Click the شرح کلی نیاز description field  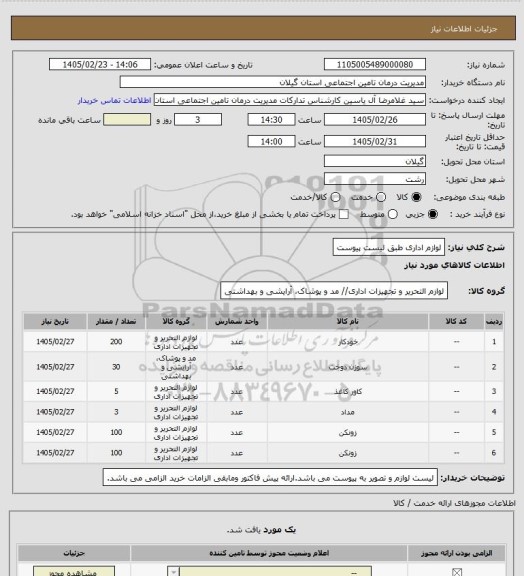pyautogui.click(x=389, y=247)
